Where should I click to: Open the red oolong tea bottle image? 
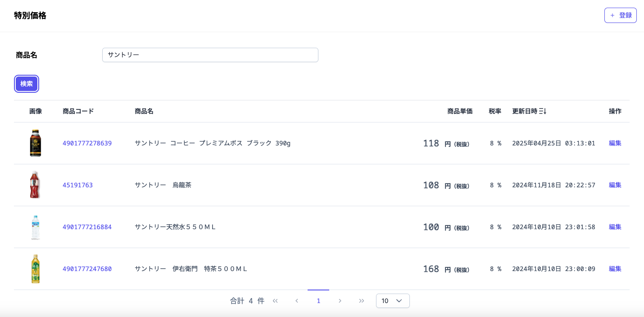35,185
